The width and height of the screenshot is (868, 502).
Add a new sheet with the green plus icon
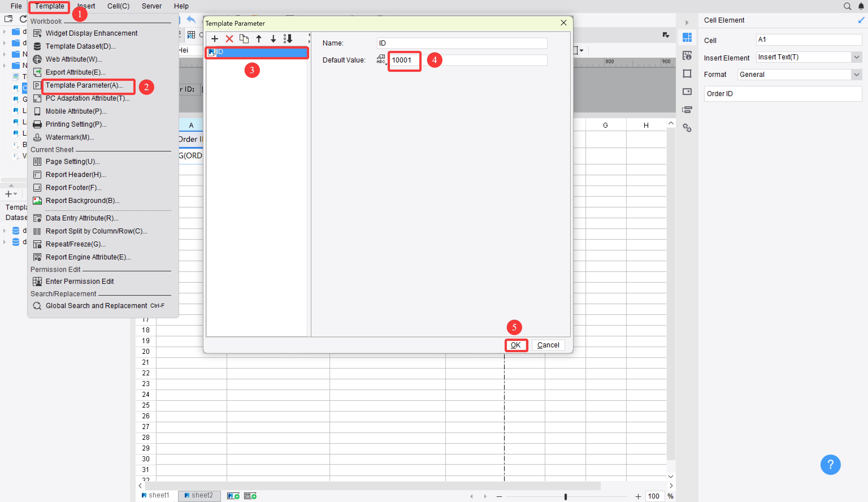click(233, 495)
